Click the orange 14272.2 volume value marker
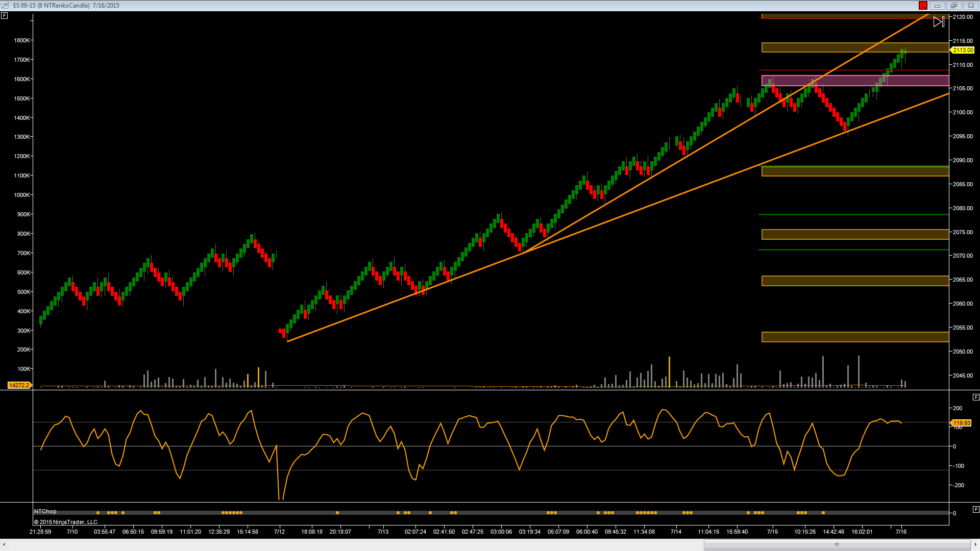This screenshot has height=551, width=980. pyautogui.click(x=19, y=385)
